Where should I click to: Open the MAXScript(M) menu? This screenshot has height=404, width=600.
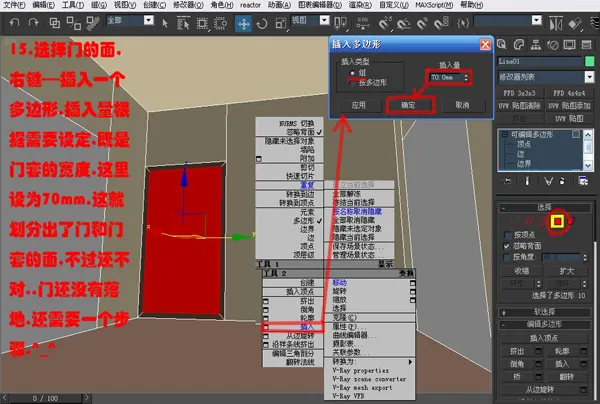click(434, 5)
